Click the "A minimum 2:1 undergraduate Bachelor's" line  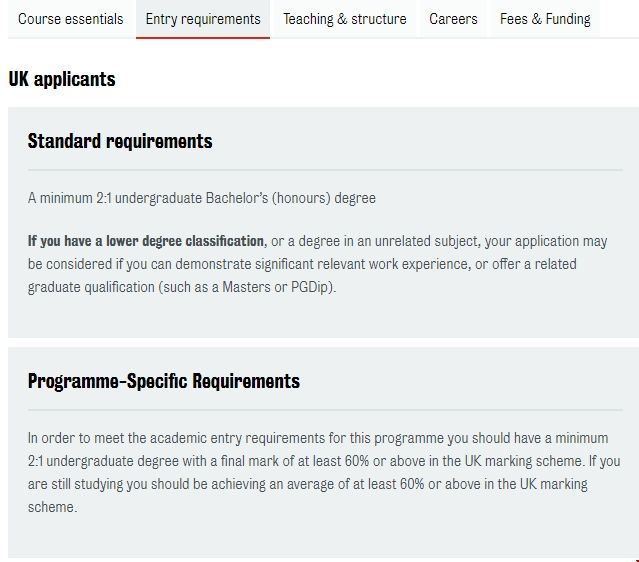(x=202, y=198)
